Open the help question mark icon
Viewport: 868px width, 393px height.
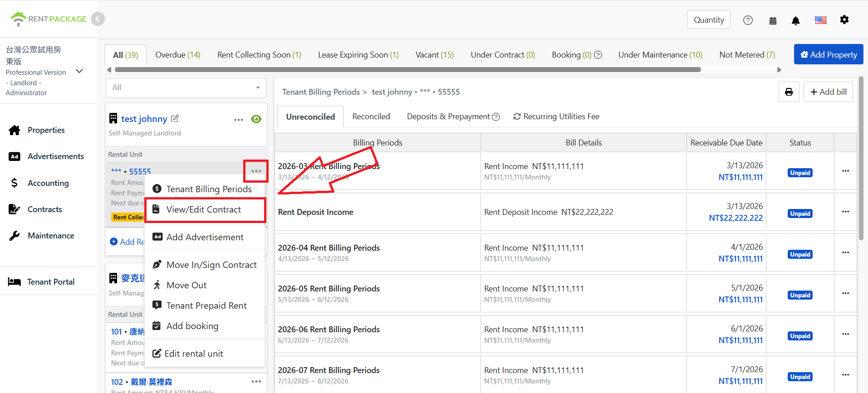point(748,20)
